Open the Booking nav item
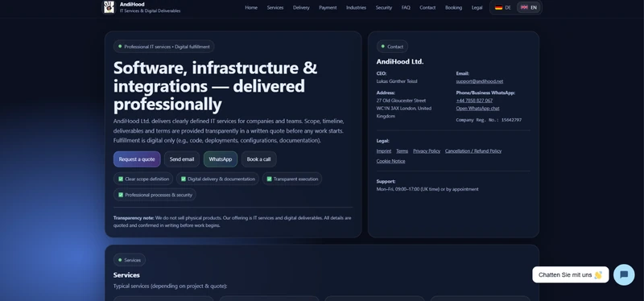 [453, 7]
